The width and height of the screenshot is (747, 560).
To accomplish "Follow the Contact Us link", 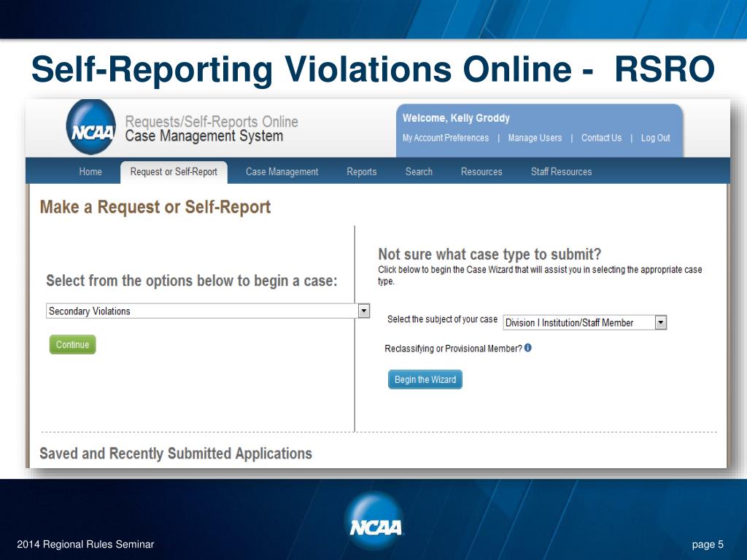I will point(601,138).
